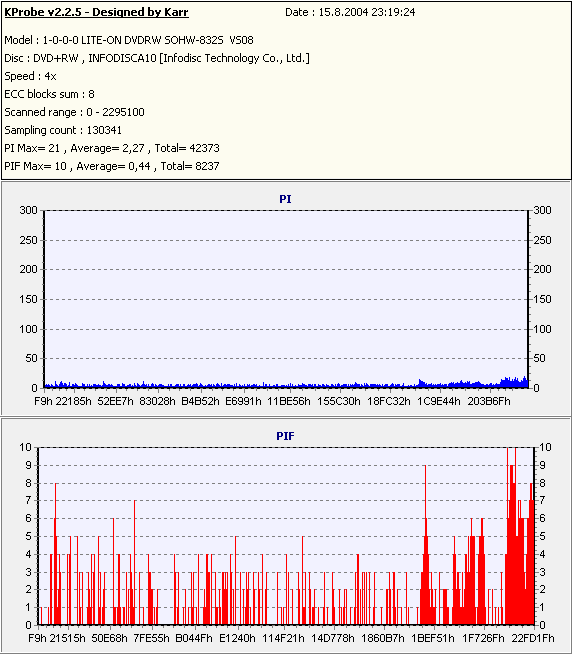Viewport: 572px width, 654px height.
Task: Click the B4B52h label on PI axis
Action: coord(200,401)
